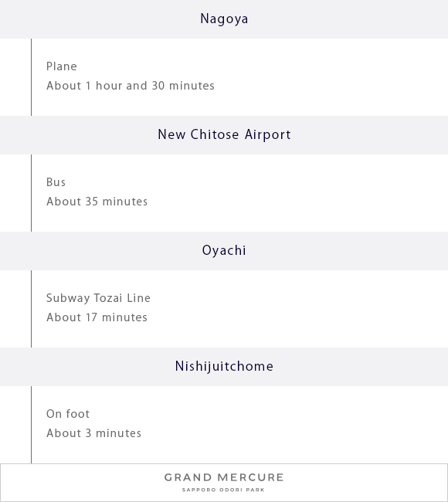
Task: Click the Oyachi station header
Action: pyautogui.click(x=224, y=251)
